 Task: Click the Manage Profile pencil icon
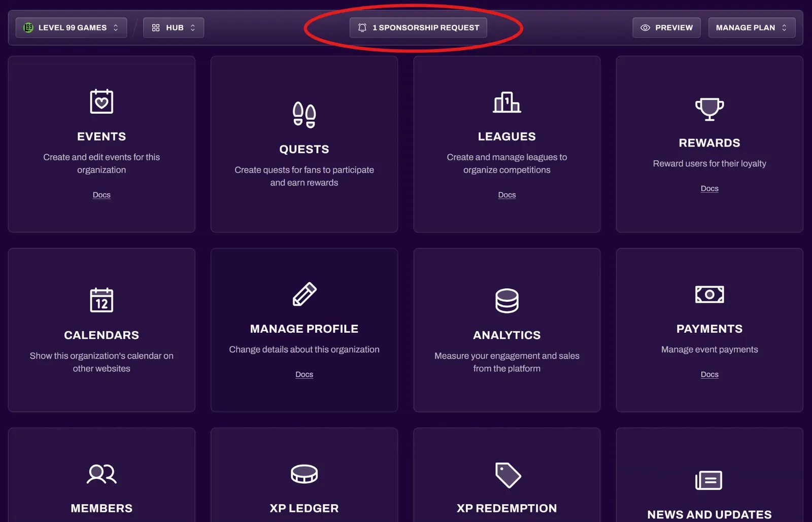[x=304, y=294]
